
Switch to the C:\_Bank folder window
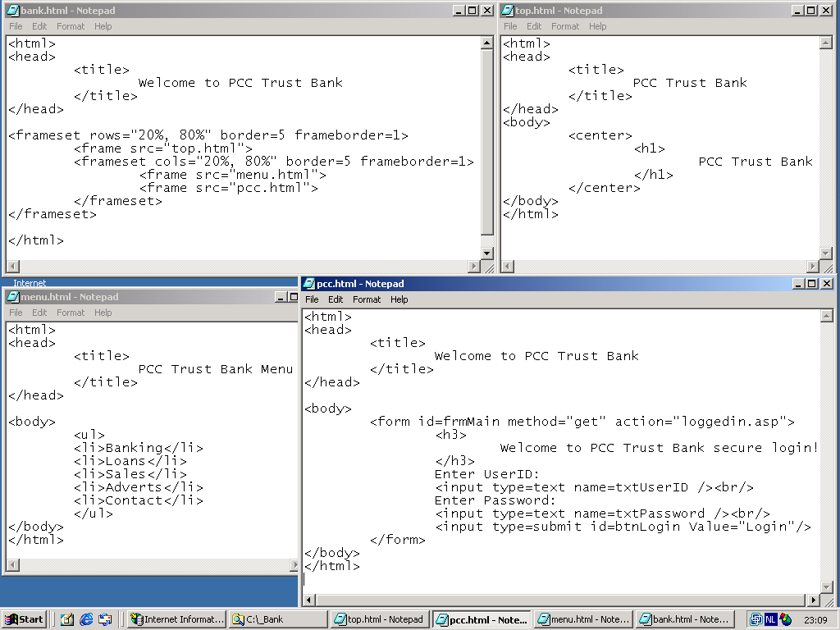tap(276, 619)
